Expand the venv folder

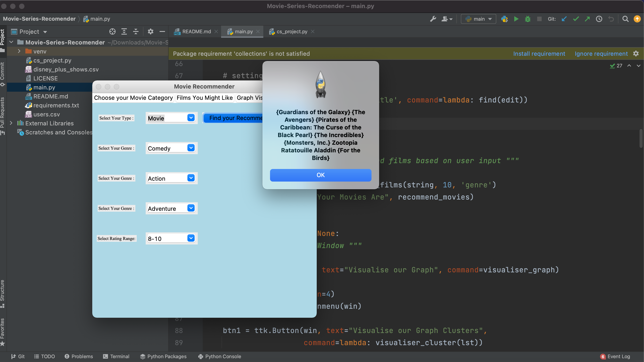pyautogui.click(x=19, y=51)
